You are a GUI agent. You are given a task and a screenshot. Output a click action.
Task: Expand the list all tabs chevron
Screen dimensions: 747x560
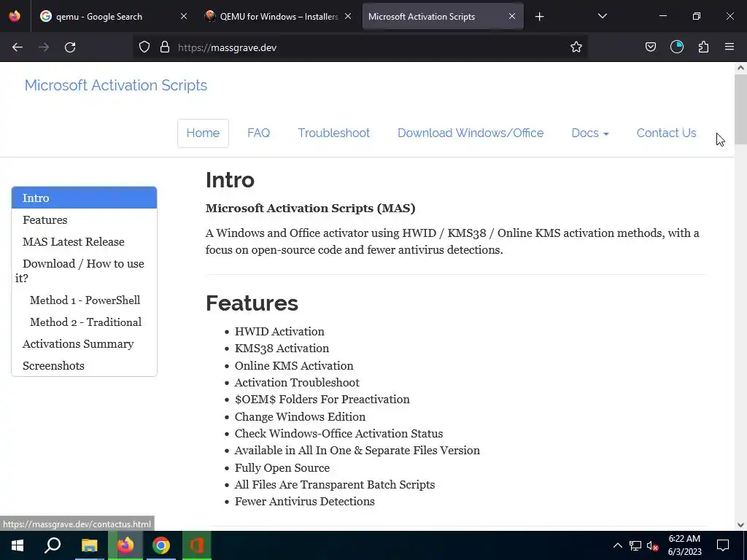coord(602,17)
